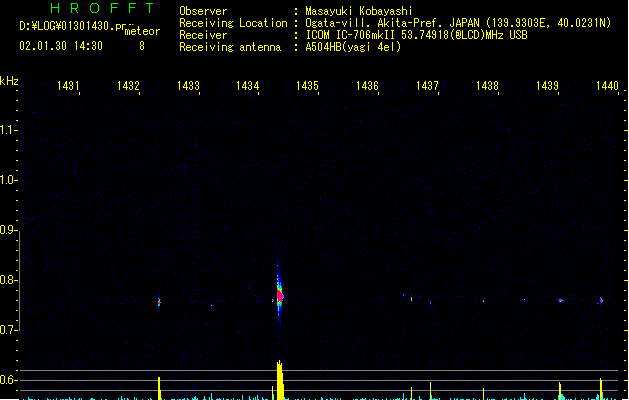The image size is (629, 400).
Task: Click time axis label 1432
Action: click(x=128, y=86)
